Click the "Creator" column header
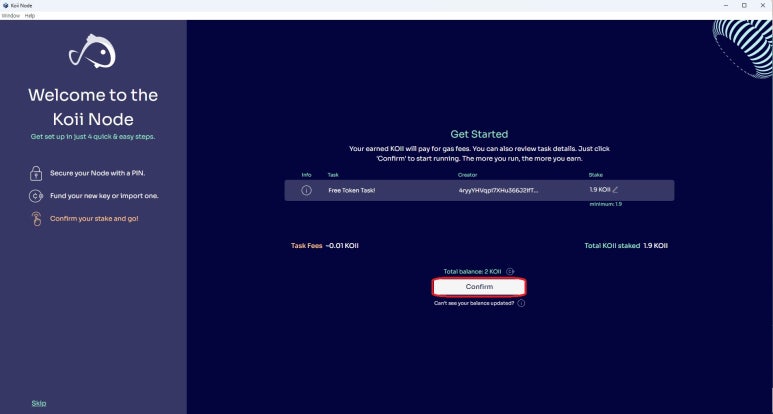 pos(467,175)
